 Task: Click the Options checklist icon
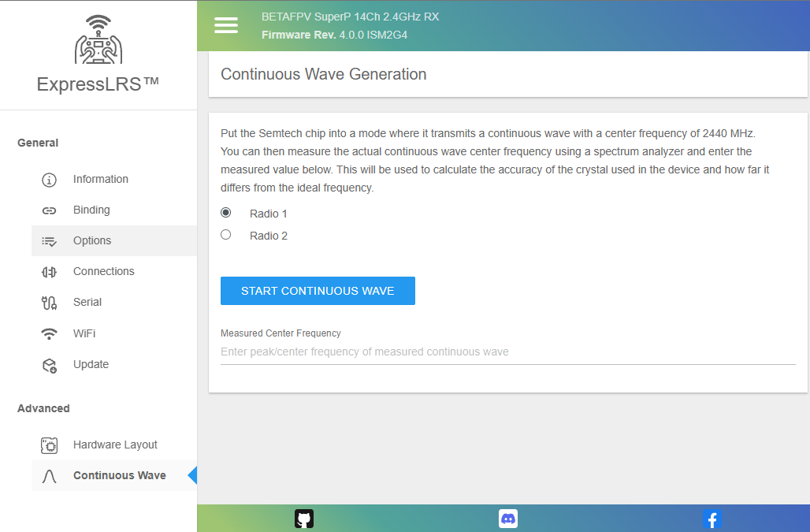click(49, 241)
